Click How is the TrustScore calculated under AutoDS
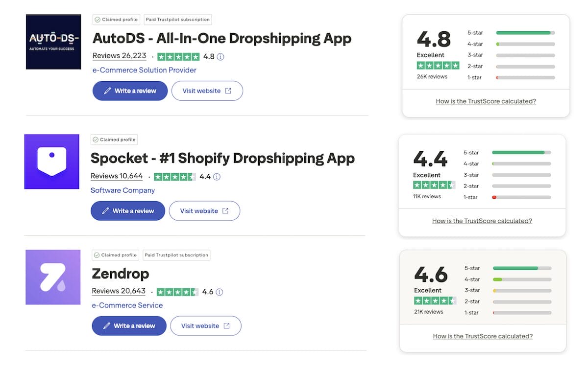588x370 pixels. pyautogui.click(x=485, y=101)
